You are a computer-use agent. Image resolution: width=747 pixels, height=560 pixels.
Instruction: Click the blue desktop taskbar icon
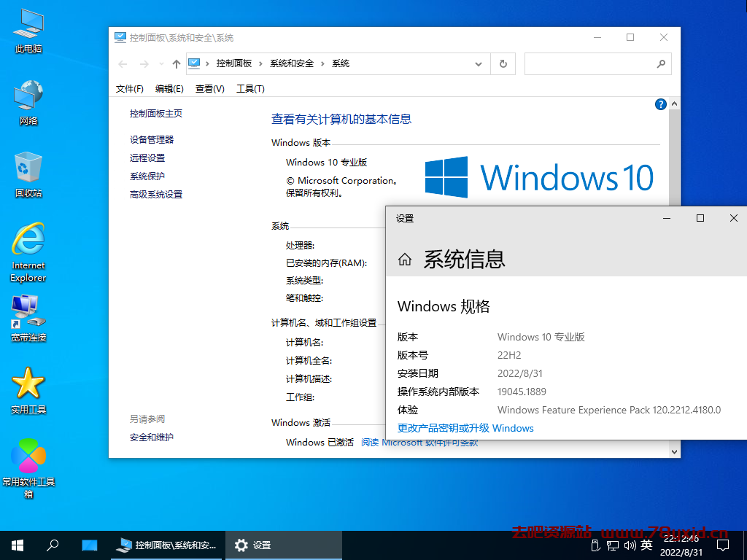click(89, 545)
